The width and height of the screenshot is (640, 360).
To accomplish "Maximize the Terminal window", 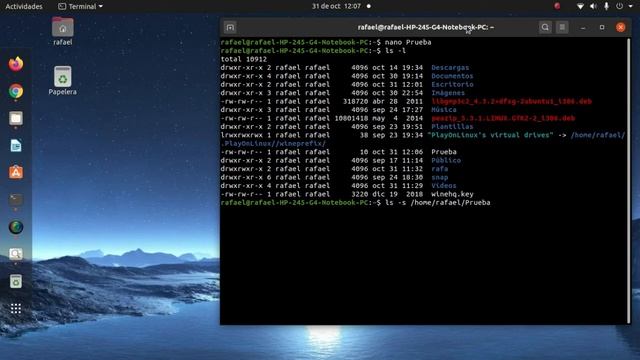I will tap(602, 27).
